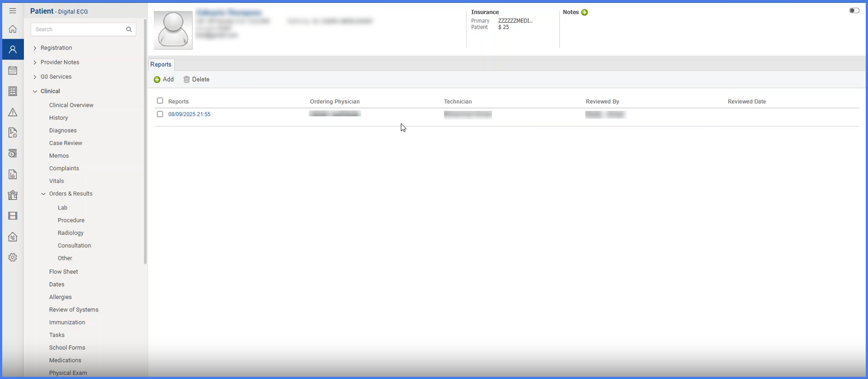Expand the Registration tree section
Viewport: 868px width, 379px height.
pyautogui.click(x=35, y=48)
